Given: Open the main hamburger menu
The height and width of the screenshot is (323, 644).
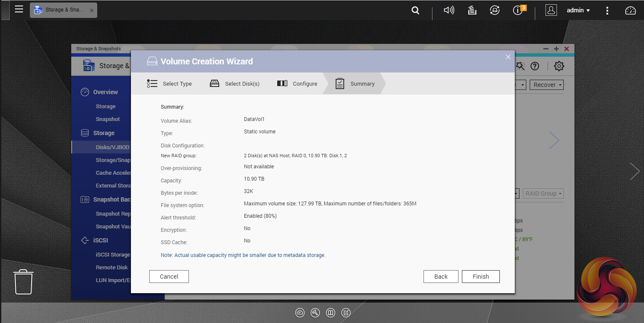Looking at the screenshot, I should 19,9.
